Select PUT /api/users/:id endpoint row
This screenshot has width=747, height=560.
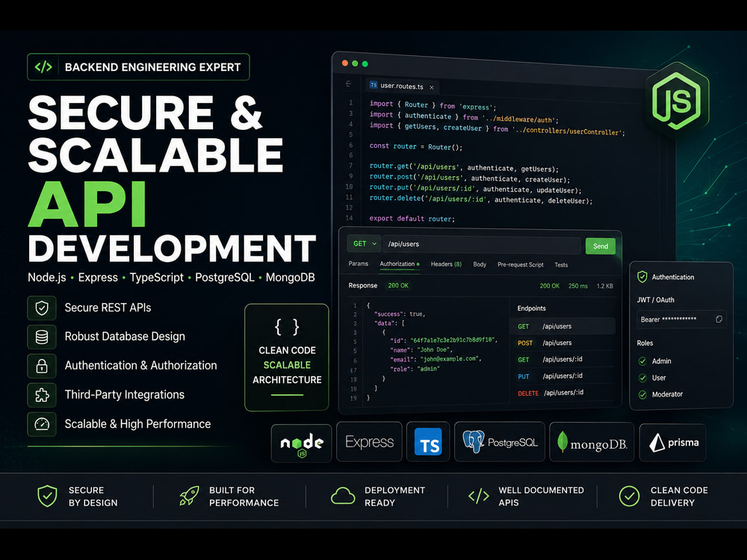[x=562, y=376]
